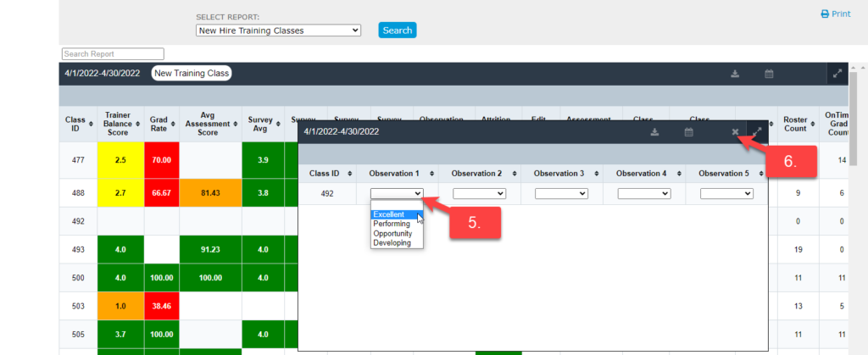Open the calendar date picker in the main report header
868x355 pixels.
pyautogui.click(x=769, y=74)
